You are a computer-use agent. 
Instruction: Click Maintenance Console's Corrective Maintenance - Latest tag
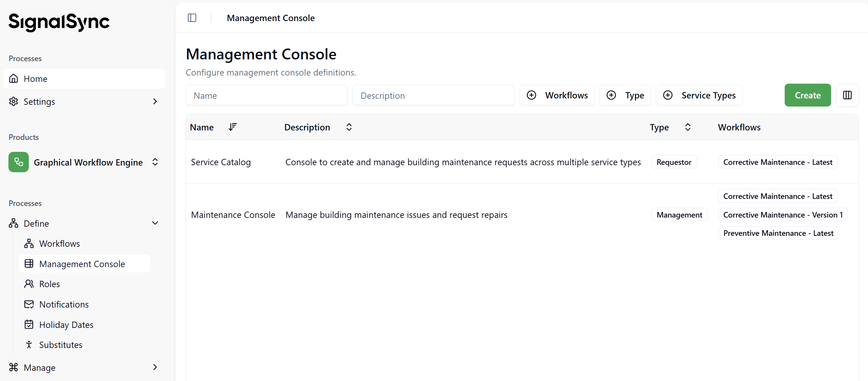point(778,196)
